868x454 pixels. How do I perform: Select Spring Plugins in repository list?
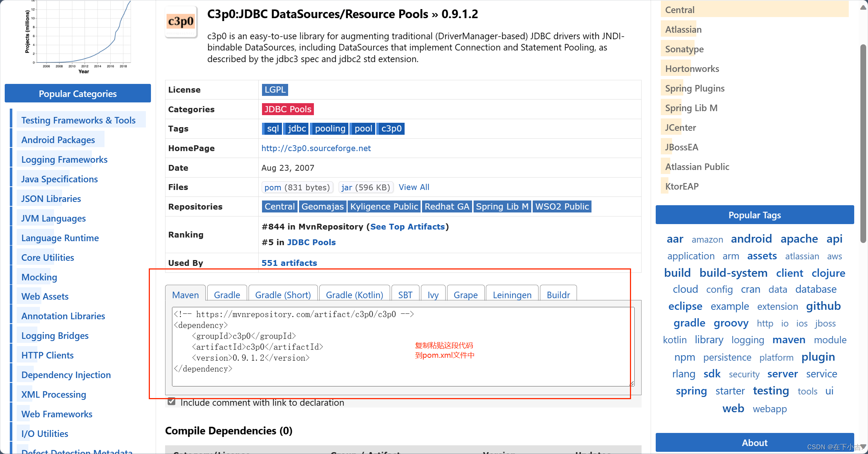(695, 88)
